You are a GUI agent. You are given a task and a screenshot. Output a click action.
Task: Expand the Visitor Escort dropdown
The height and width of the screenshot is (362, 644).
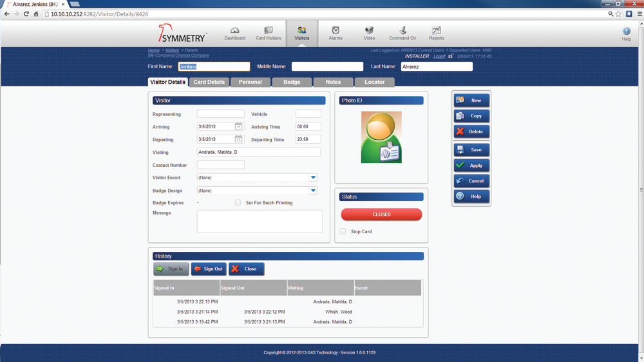(x=313, y=178)
